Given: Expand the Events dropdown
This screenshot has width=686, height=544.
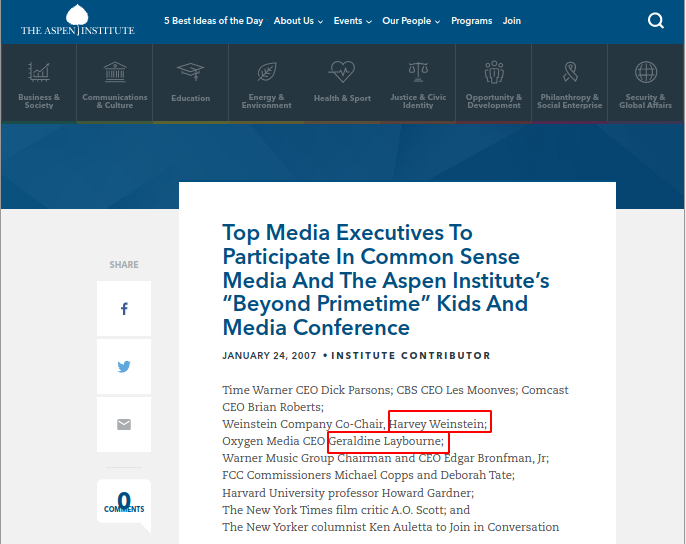Looking at the screenshot, I should point(353,21).
